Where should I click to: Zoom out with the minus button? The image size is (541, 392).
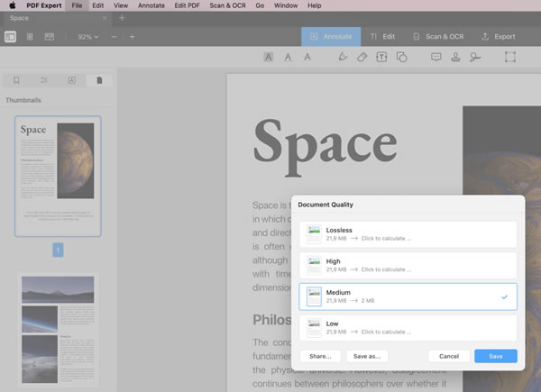115,37
